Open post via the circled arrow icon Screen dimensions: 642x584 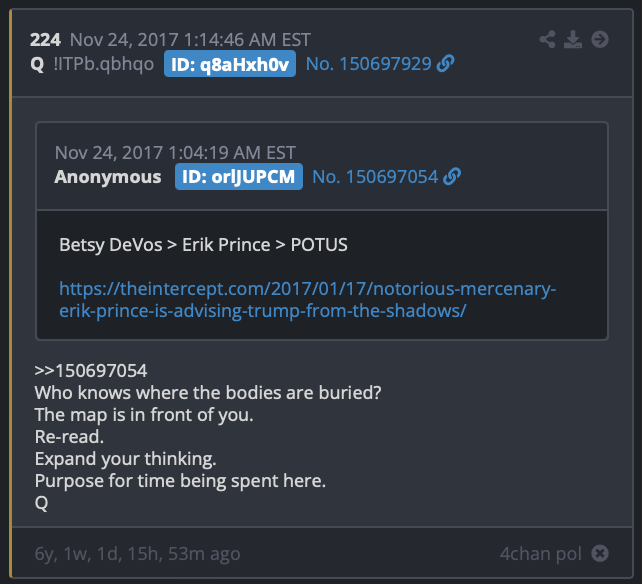pyautogui.click(x=600, y=40)
